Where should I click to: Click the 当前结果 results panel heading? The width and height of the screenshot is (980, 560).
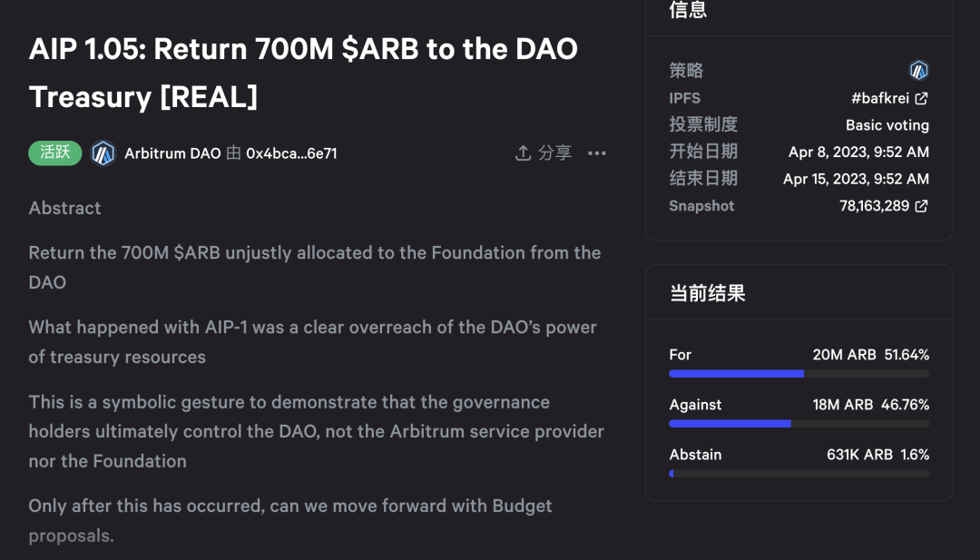[708, 293]
